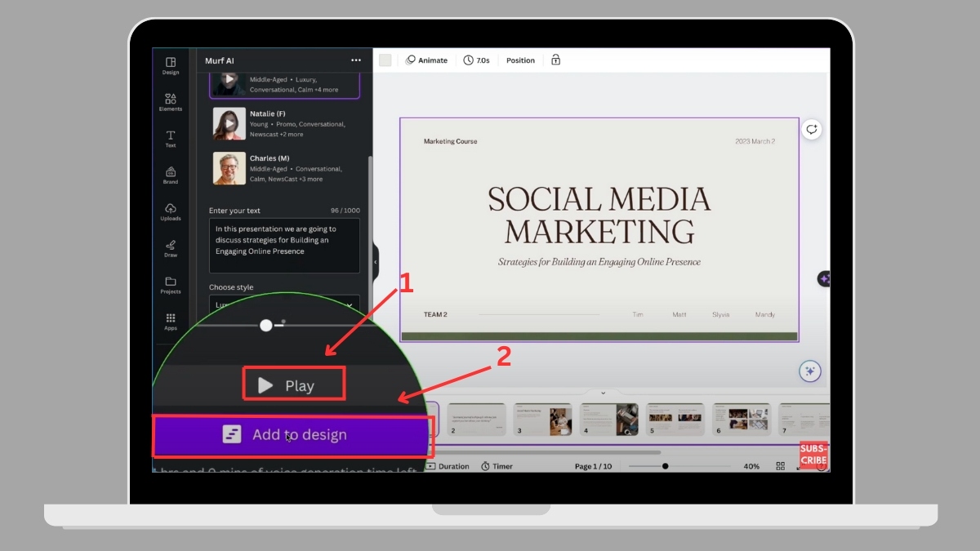Image resolution: width=980 pixels, height=551 pixels.
Task: Open the Projects folder panel
Action: [171, 285]
